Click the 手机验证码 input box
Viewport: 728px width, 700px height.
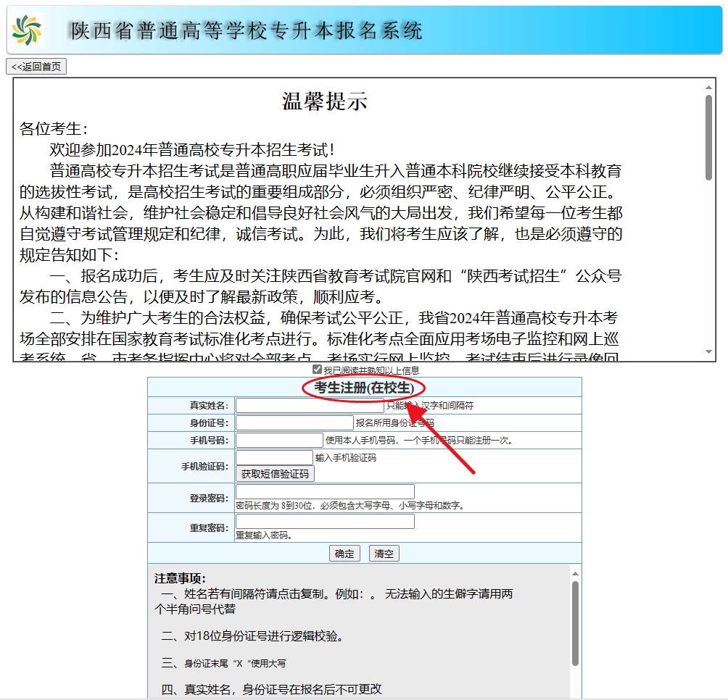coord(274,458)
